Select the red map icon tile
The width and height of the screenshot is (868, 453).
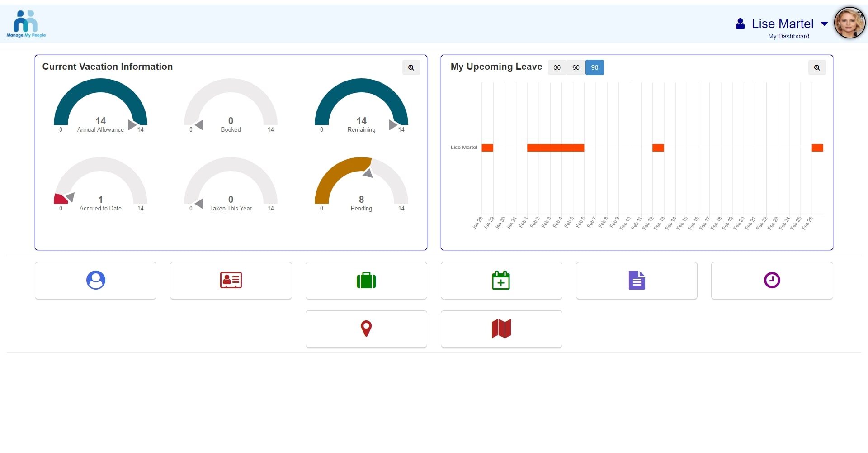point(501,329)
